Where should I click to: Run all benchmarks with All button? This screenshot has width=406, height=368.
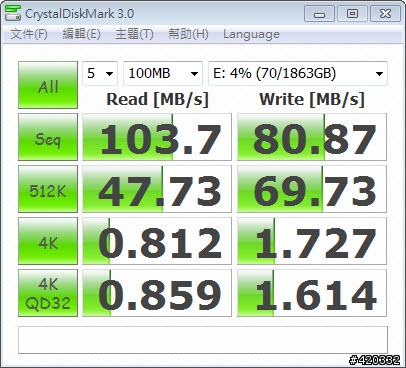tap(48, 85)
